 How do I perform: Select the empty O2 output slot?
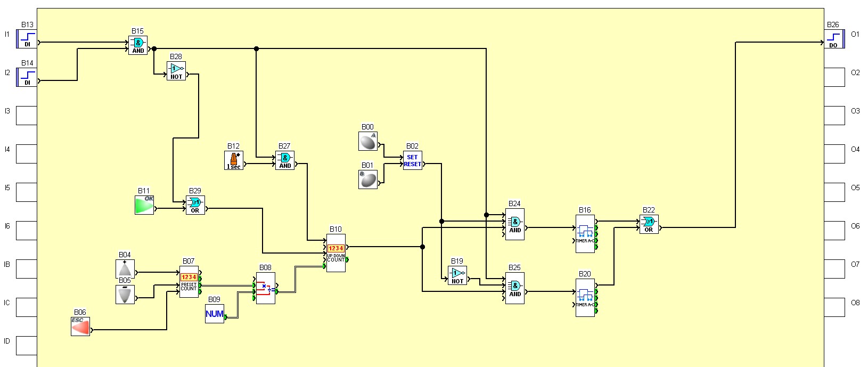834,77
